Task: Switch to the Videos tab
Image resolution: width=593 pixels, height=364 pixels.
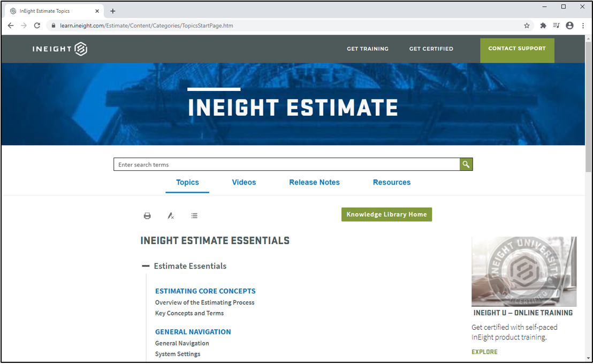Action: tap(244, 183)
